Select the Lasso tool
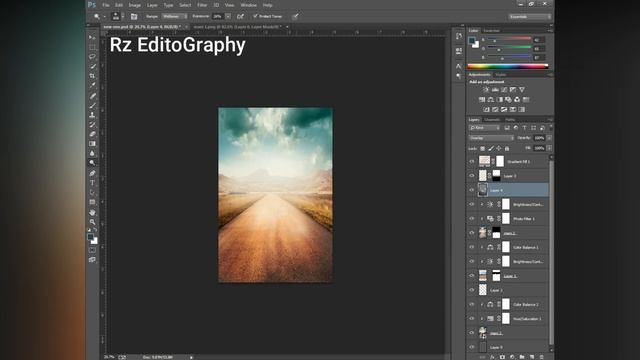Image resolution: width=640 pixels, height=360 pixels. [x=92, y=57]
